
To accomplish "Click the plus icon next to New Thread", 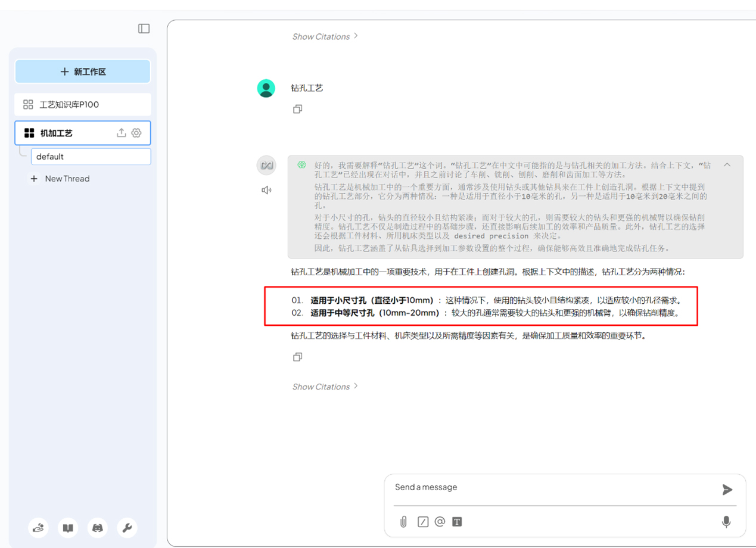I will [34, 179].
